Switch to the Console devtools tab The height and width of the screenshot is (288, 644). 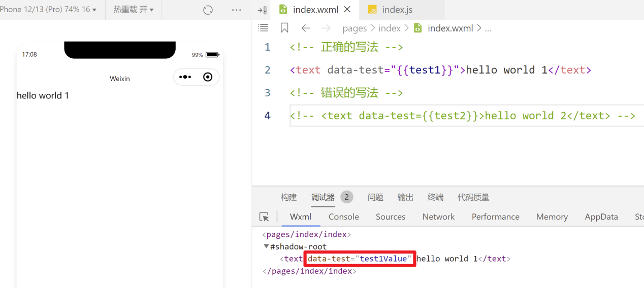(344, 217)
